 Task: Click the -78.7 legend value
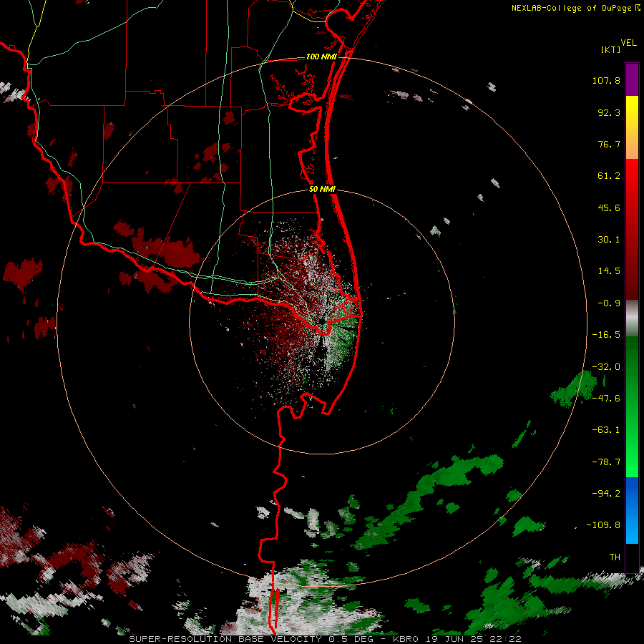[606, 462]
